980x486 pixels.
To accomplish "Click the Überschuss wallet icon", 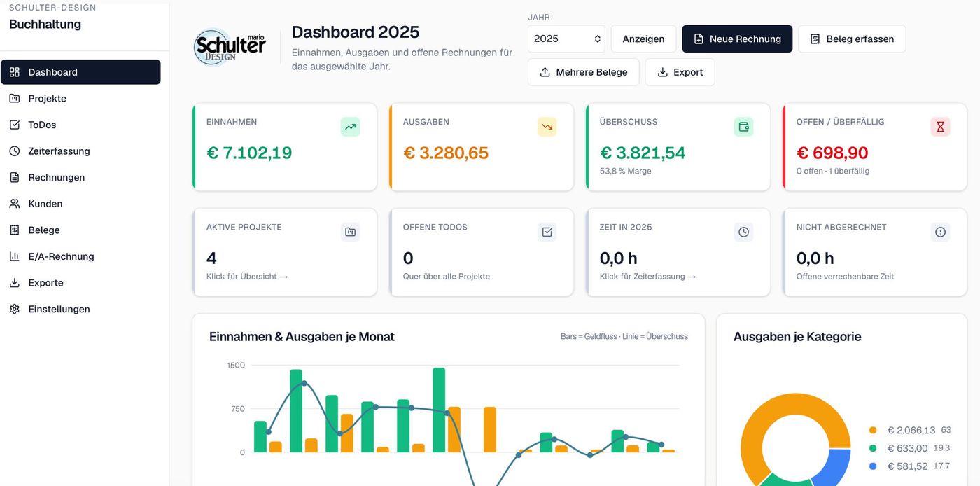I will click(x=744, y=127).
